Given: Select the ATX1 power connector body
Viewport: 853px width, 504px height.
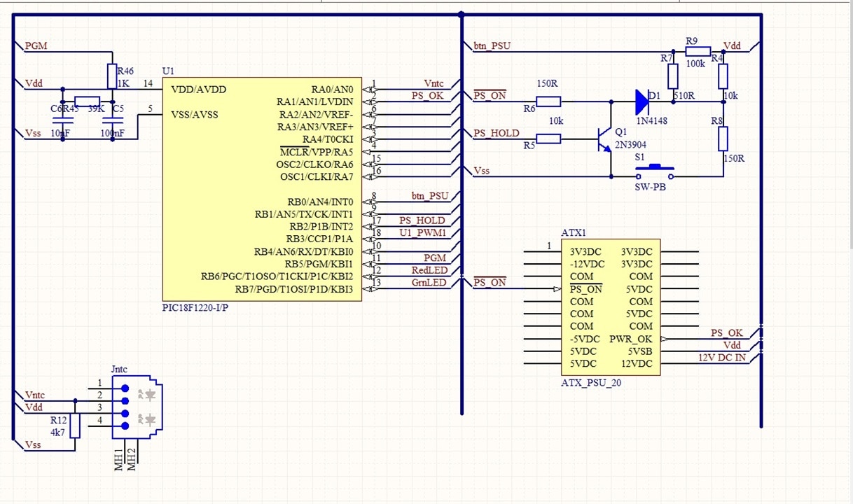Looking at the screenshot, I should pyautogui.click(x=610, y=307).
